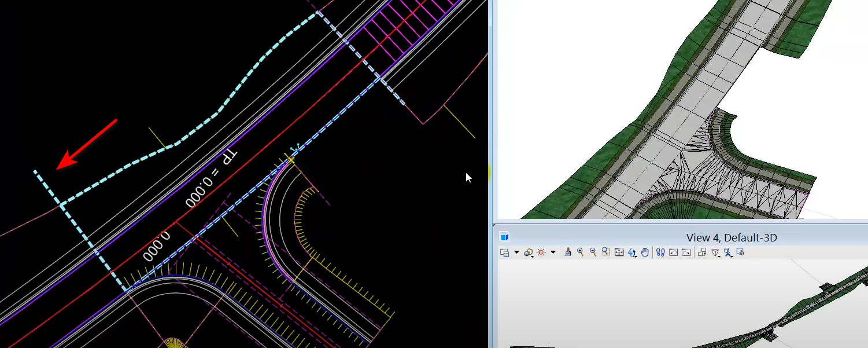Select the Rotate View tool
Image resolution: width=868 pixels, height=348 pixels.
click(631, 252)
